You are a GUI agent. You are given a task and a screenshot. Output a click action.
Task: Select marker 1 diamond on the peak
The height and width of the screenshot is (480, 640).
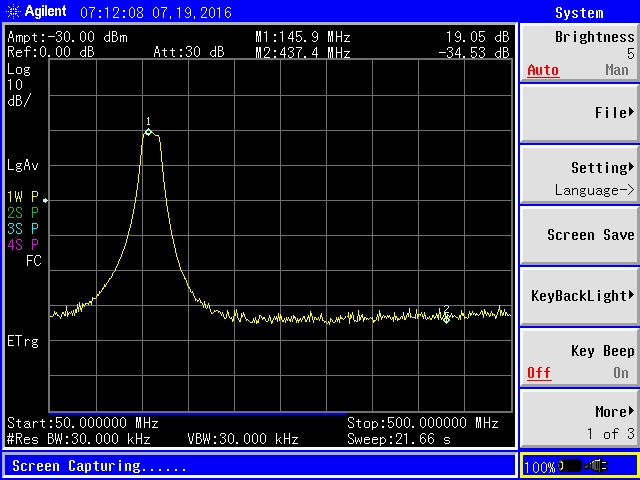(x=148, y=131)
